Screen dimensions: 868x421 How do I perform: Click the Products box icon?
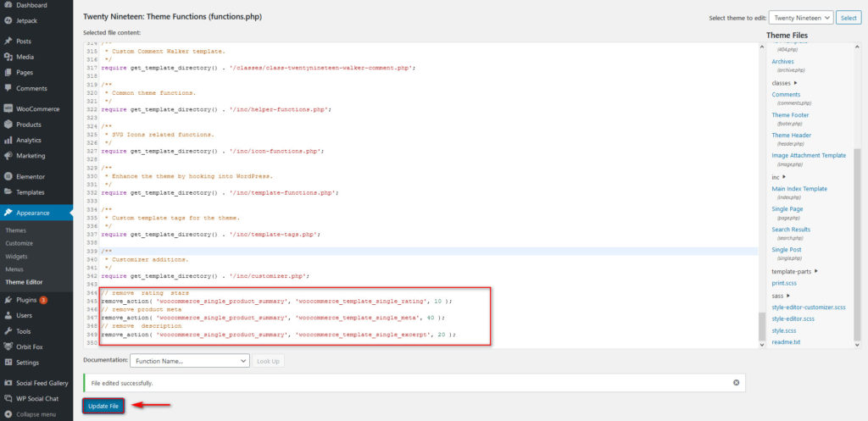(8, 125)
